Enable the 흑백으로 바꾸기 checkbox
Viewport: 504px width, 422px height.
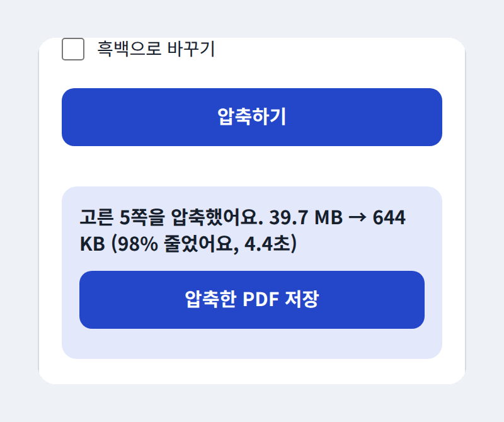click(73, 49)
